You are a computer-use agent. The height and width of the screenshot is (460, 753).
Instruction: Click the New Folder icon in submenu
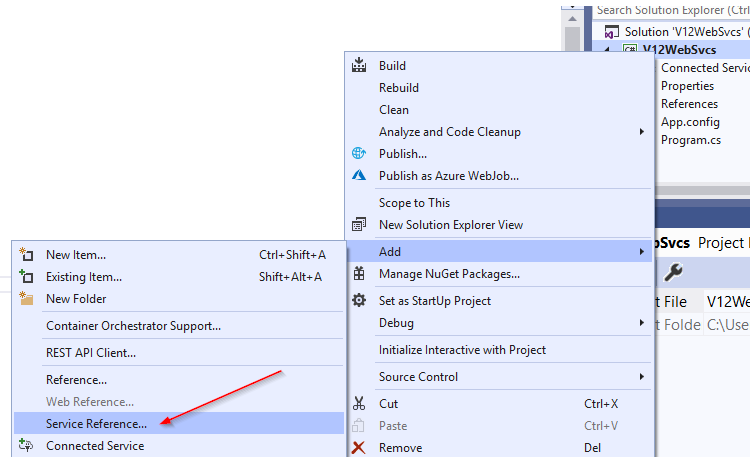(27, 299)
